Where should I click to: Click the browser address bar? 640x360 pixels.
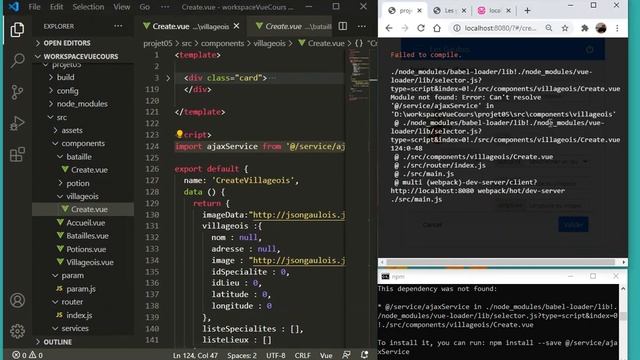tap(500, 28)
